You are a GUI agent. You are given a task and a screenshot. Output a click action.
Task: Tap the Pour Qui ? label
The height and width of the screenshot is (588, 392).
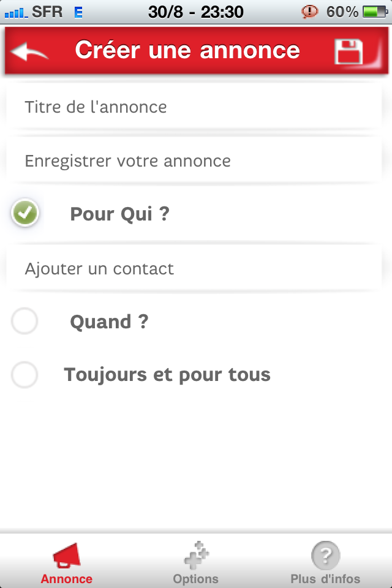(120, 214)
